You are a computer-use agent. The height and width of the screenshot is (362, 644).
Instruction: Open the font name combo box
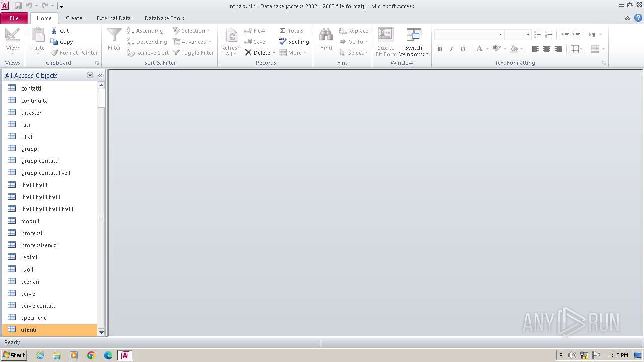pos(469,34)
